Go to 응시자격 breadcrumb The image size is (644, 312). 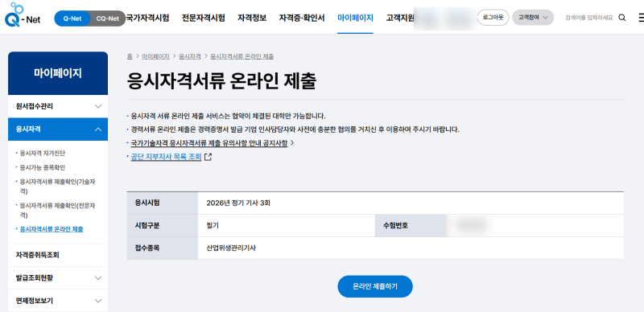(190, 56)
